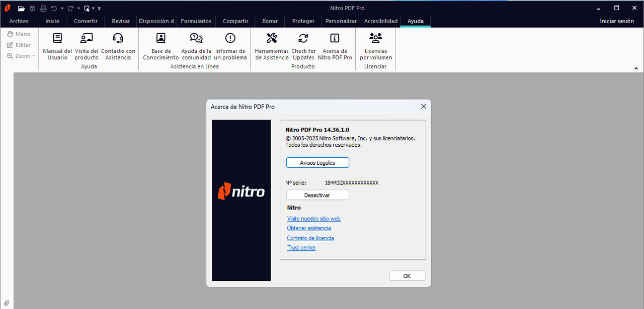644x309 pixels.
Task: Click the Nitro app logo in the title bar
Action: (7, 8)
